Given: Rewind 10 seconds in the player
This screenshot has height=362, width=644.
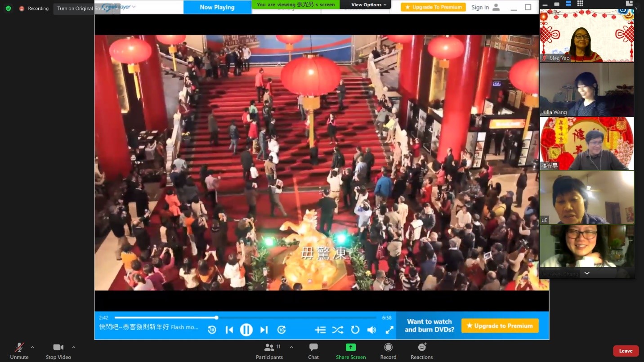Looking at the screenshot, I should click(x=212, y=330).
